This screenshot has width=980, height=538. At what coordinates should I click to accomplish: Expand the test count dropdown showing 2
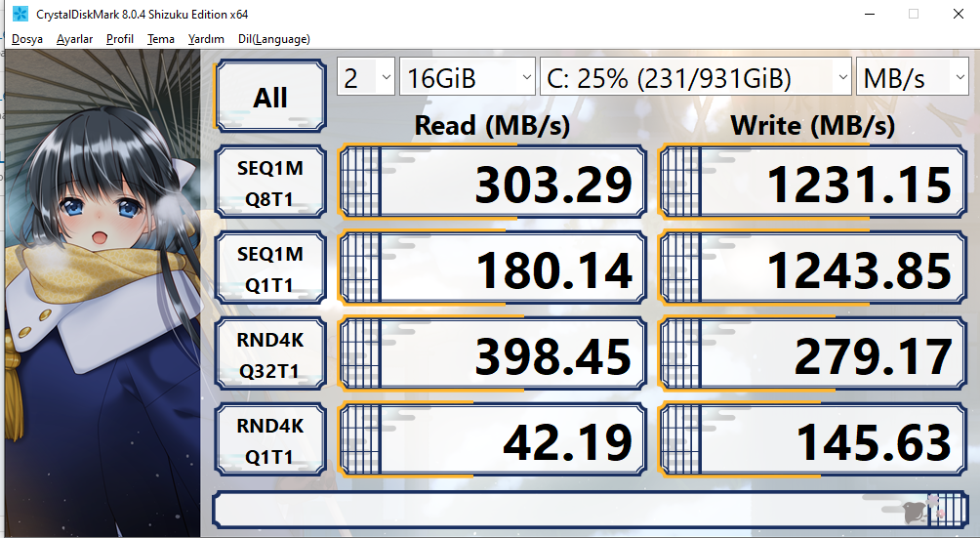pyautogui.click(x=366, y=77)
